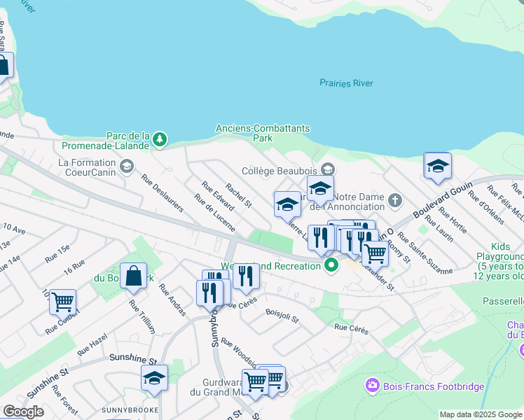The width and height of the screenshot is (524, 420).
Task: Click the Rue Hazel street label
Action: tap(92, 344)
